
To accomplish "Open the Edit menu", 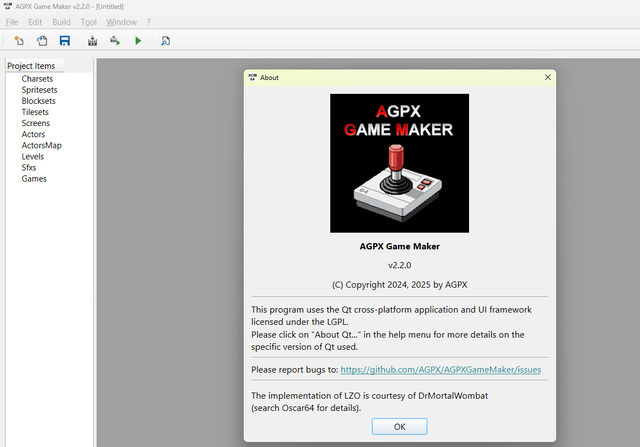I will tap(35, 22).
